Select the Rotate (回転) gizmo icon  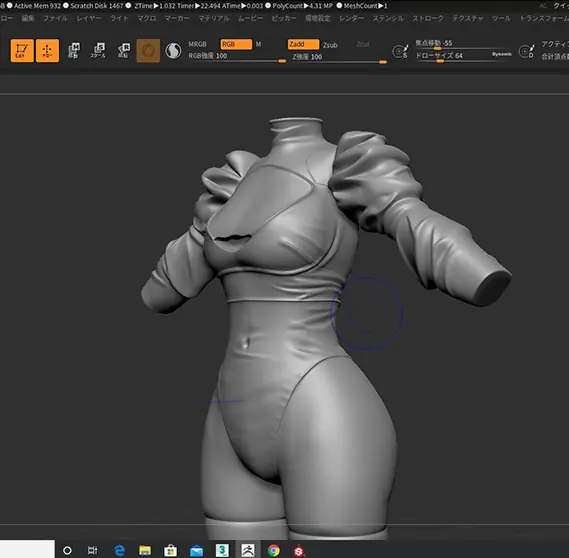point(123,50)
